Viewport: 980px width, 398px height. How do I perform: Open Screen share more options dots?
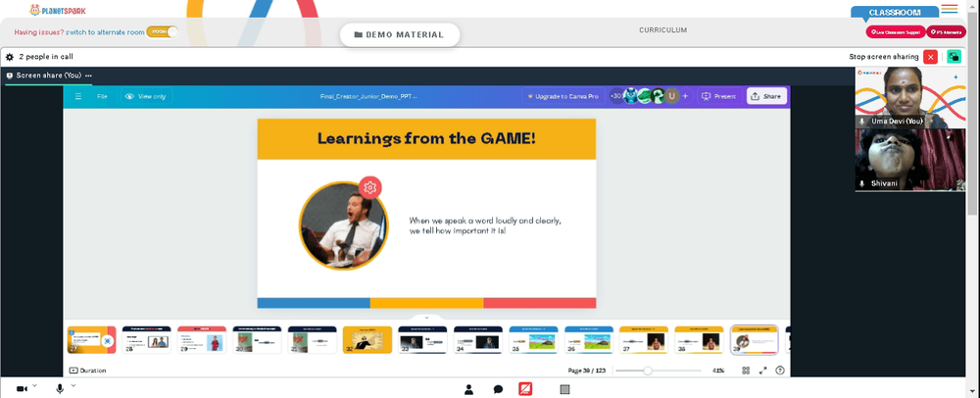pyautogui.click(x=89, y=75)
